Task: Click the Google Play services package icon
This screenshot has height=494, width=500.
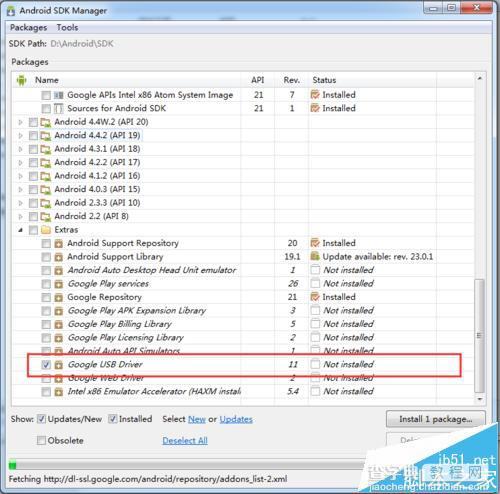Action: click(x=58, y=284)
